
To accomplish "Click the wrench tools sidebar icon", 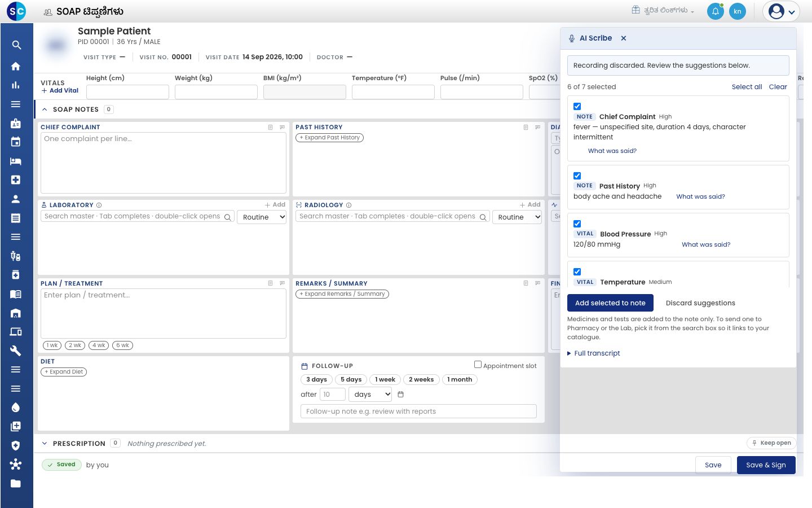I will [16, 351].
